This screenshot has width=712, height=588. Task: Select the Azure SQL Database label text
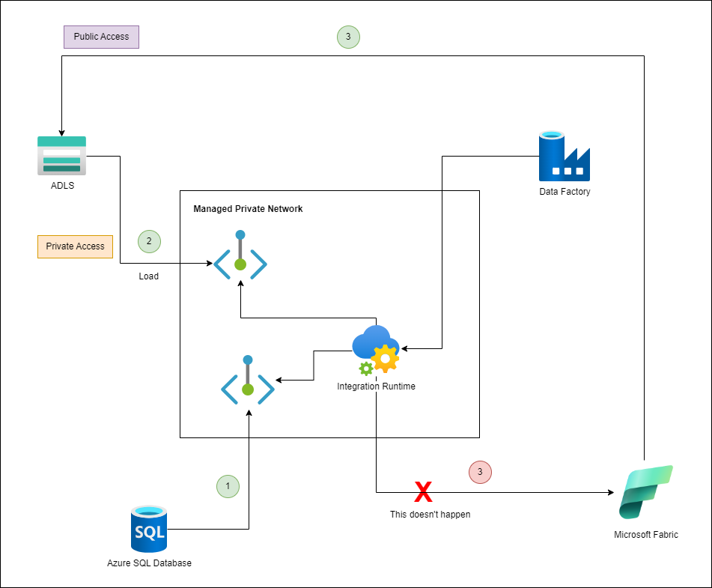coord(149,563)
